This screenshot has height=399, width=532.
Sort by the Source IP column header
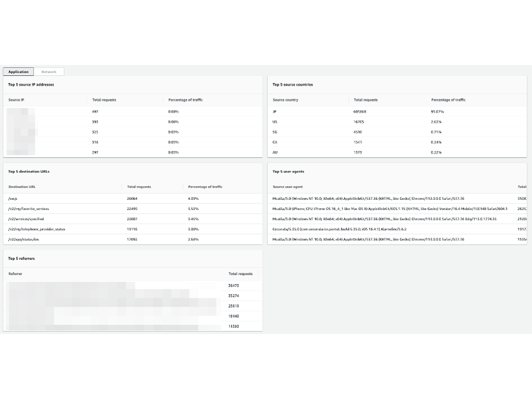click(16, 100)
